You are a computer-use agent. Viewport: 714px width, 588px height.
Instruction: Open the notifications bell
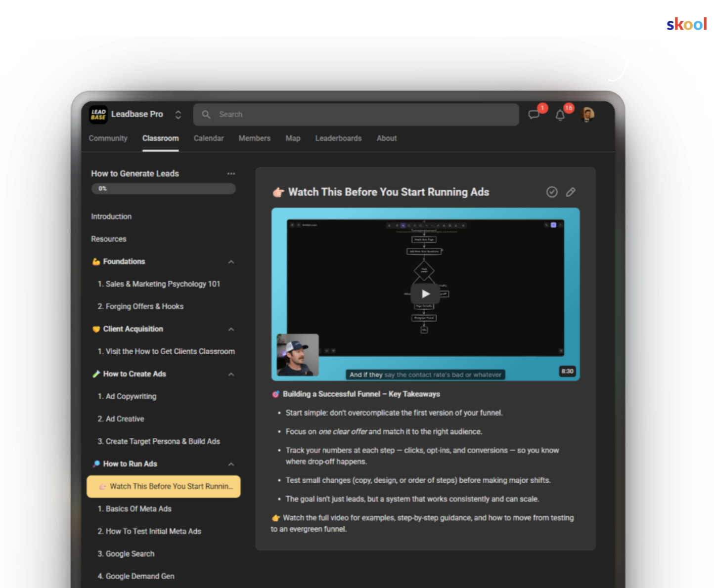coord(560,115)
